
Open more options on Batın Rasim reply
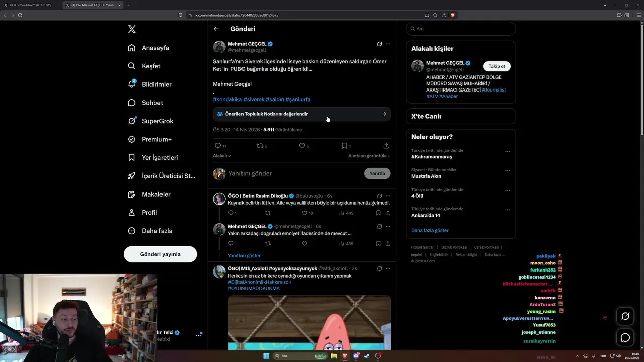click(x=388, y=196)
